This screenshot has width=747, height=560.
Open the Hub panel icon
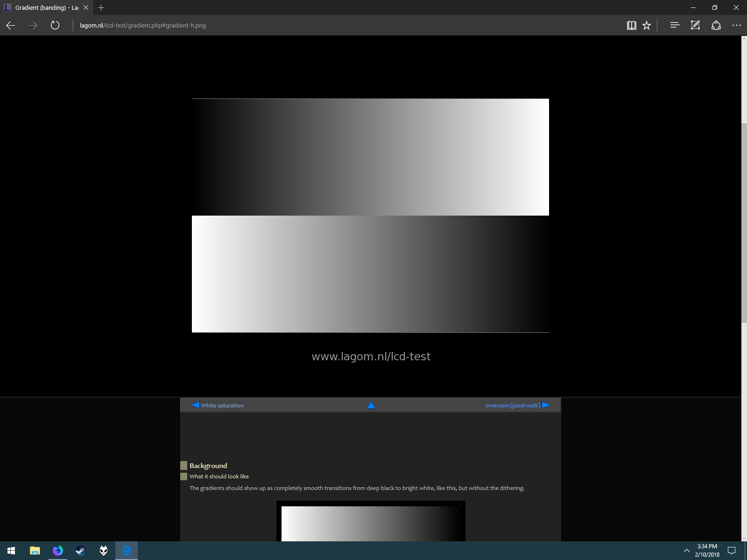674,25
